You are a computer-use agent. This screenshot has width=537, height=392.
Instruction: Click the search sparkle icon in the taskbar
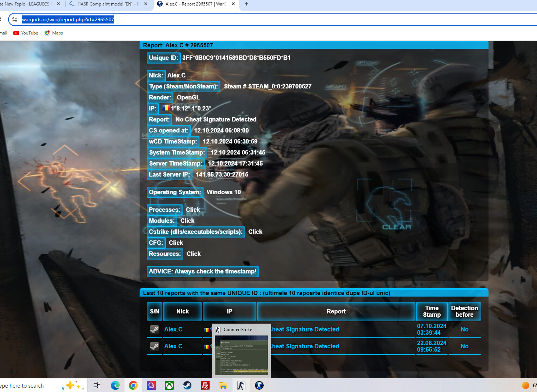(x=73, y=385)
